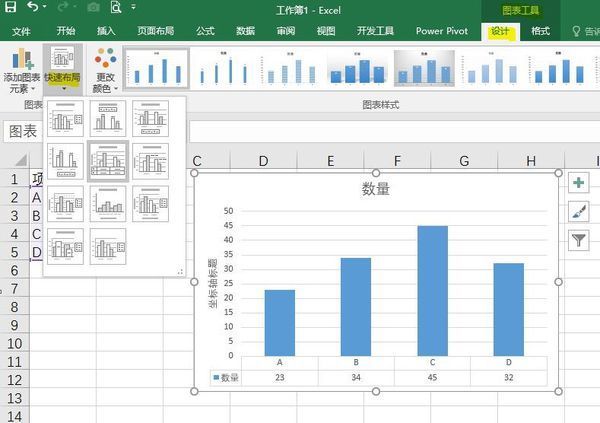Click the select-all corner triangle of sheet
600x423 pixels.
[x=21, y=160]
